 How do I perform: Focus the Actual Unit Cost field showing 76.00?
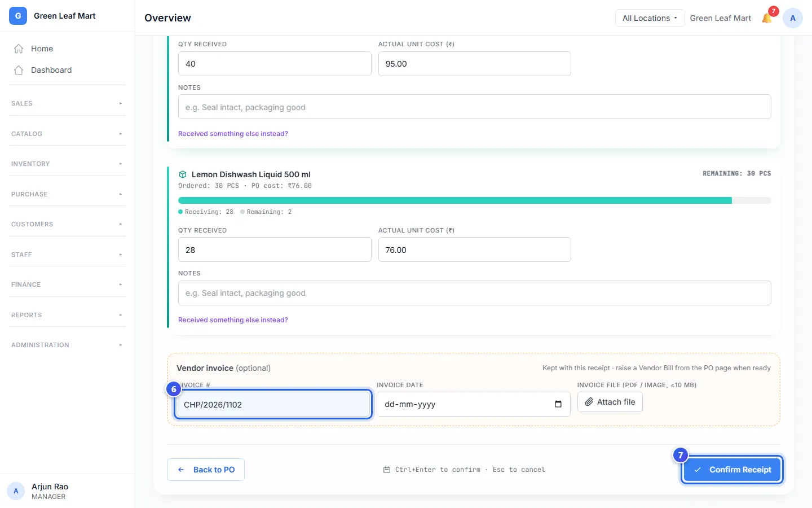click(x=475, y=249)
